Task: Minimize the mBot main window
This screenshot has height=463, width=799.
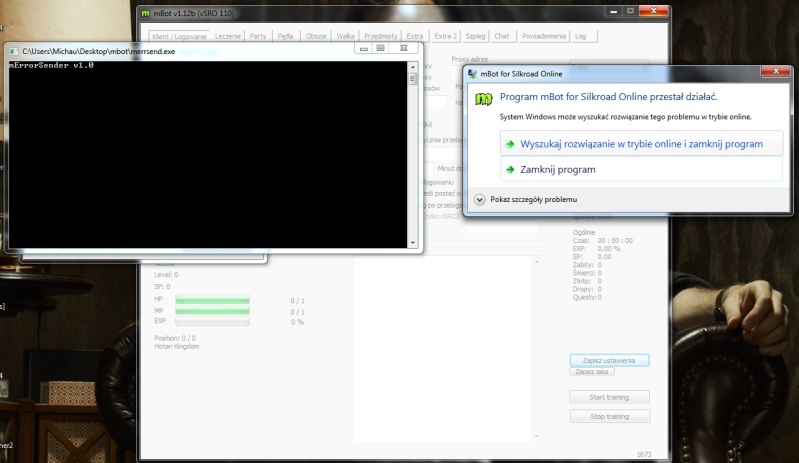Action: [x=614, y=11]
